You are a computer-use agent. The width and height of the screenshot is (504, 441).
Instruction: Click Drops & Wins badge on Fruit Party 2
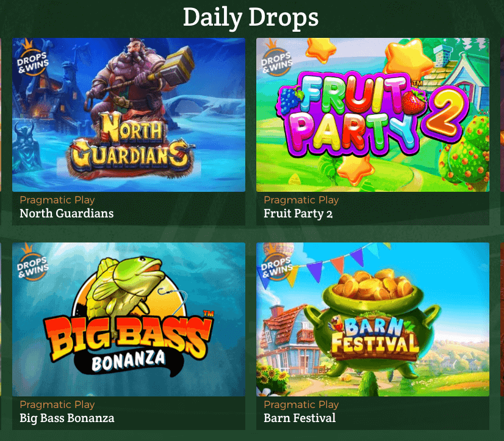tap(276, 58)
